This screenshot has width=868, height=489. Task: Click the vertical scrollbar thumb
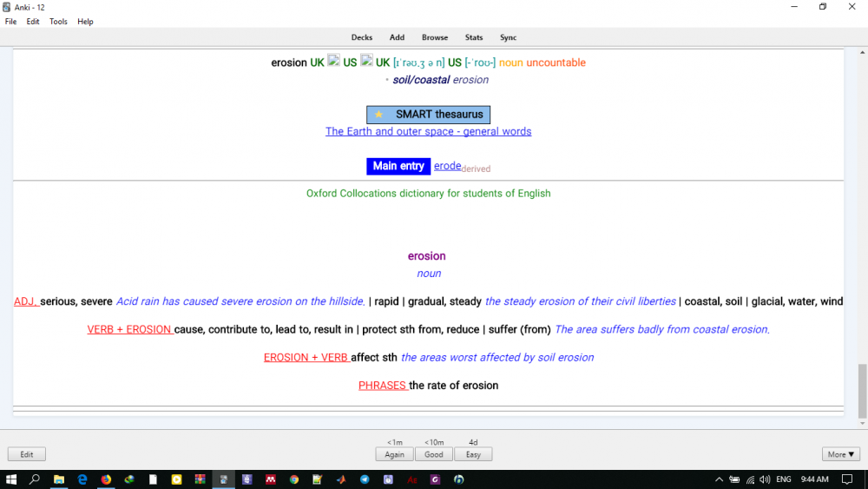pyautogui.click(x=862, y=391)
